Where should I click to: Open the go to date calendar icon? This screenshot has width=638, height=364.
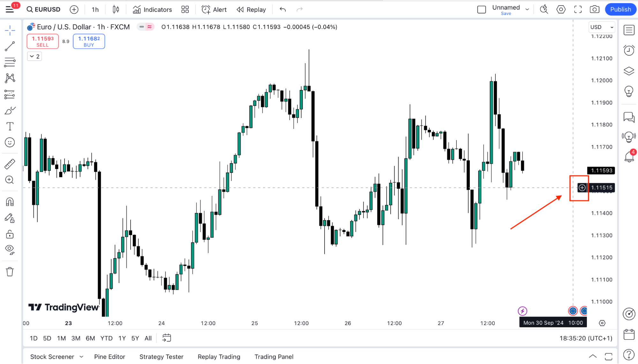167,338
